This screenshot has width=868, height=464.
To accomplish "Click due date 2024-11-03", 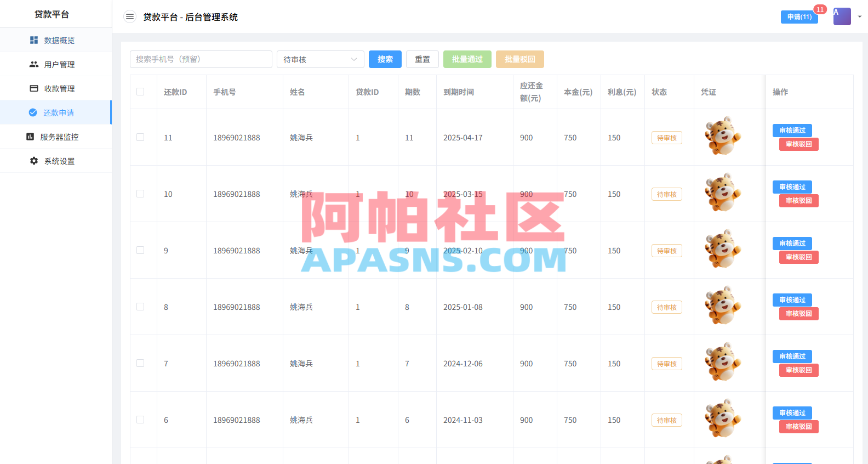I will point(463,420).
